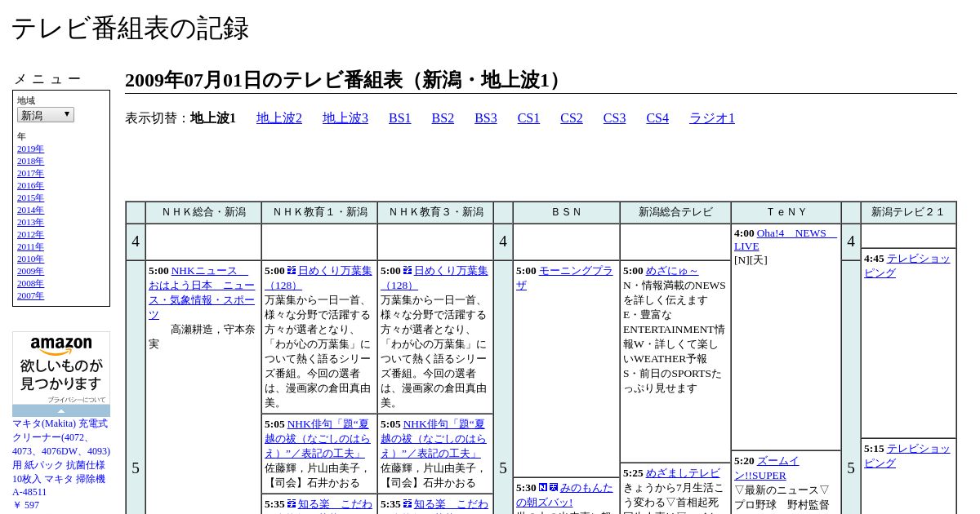980x514 pixels.
Task: Open 知る楽 link under NHK教育3
Action: pyautogui.click(x=451, y=504)
